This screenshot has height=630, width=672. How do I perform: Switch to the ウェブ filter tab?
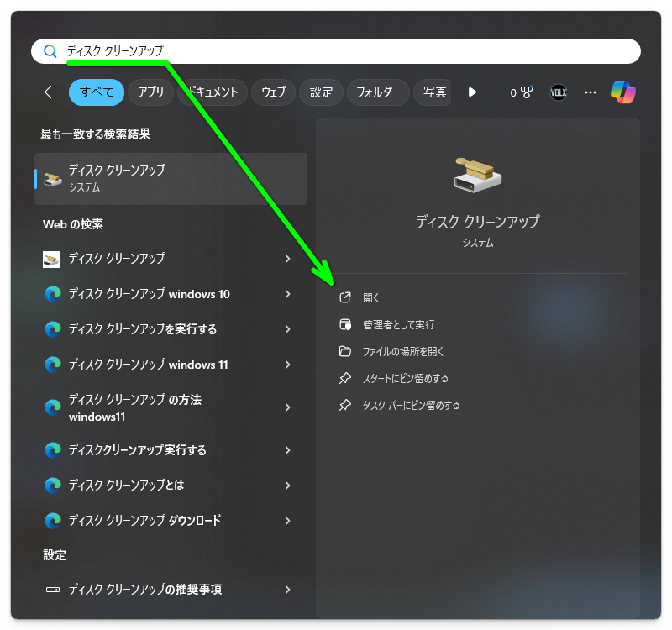(274, 92)
